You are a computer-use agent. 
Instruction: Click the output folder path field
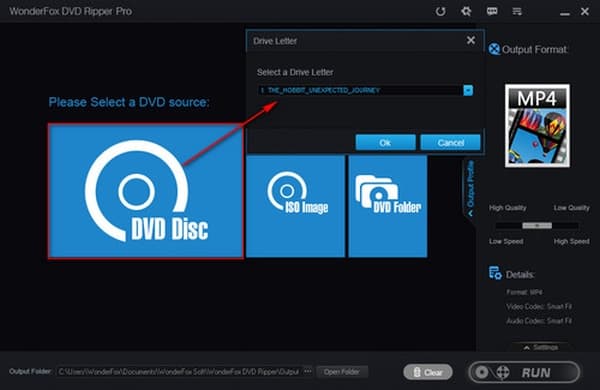(x=178, y=372)
